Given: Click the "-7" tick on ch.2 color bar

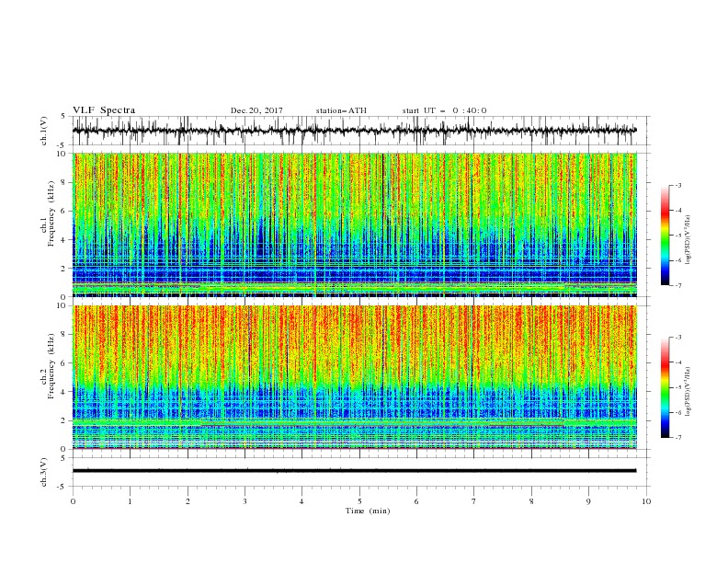Looking at the screenshot, I should coord(677,437).
